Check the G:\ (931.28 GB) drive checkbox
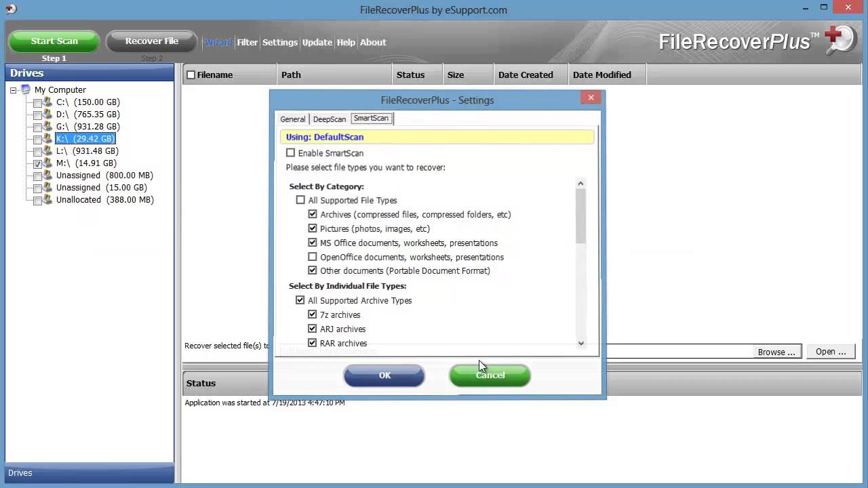Screen dimensions: 868x488 click(37, 127)
